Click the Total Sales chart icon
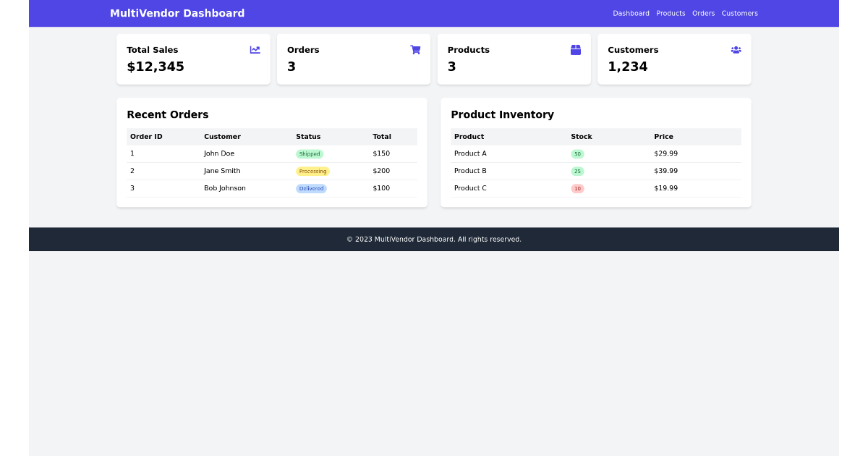Screen dimensions: 868x456 coord(255,50)
